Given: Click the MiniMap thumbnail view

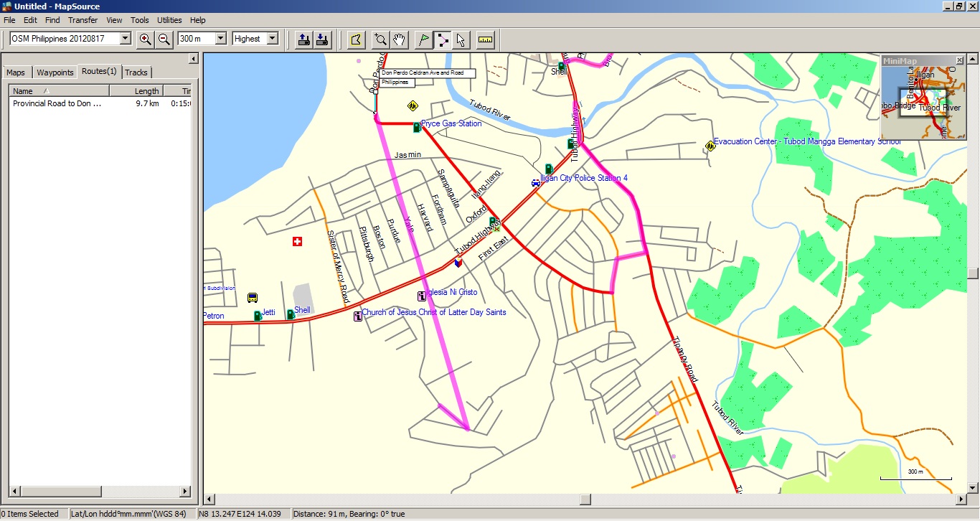Looking at the screenshot, I should coord(923,103).
